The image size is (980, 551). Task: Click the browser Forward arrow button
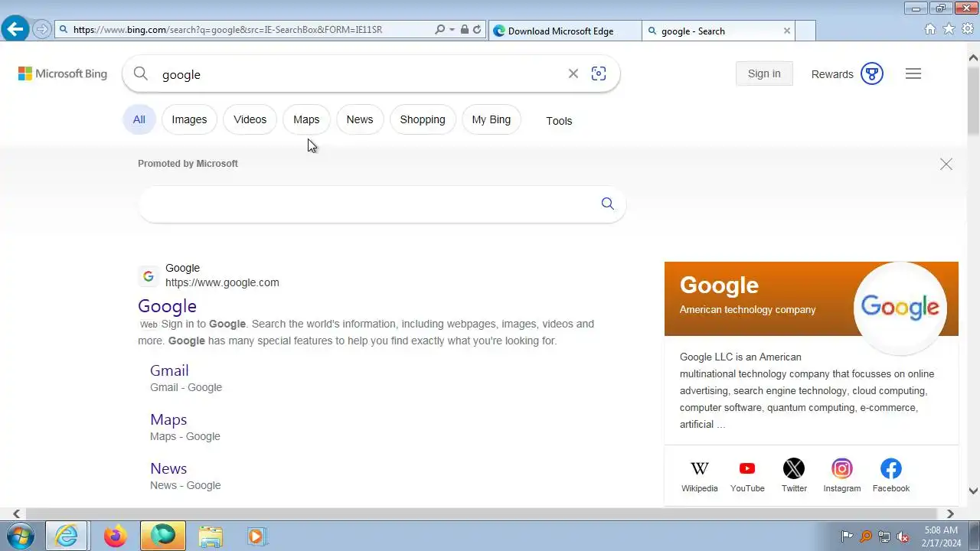[42, 30]
